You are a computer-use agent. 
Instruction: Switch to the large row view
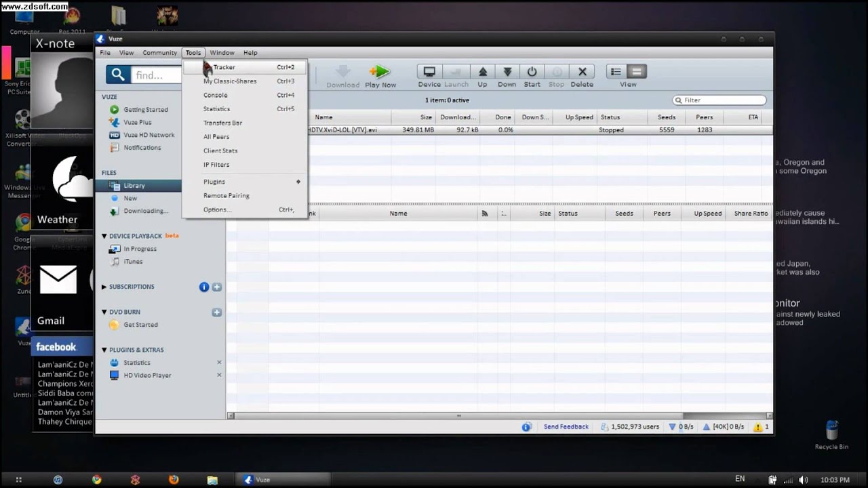coord(636,71)
